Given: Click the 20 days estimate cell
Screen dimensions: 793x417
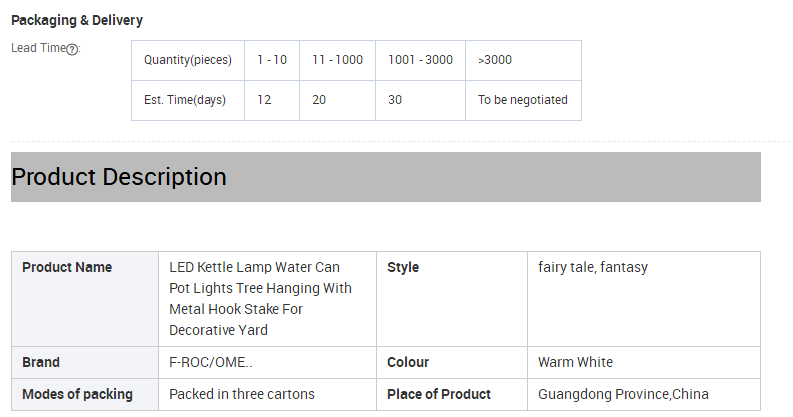Looking at the screenshot, I should pyautogui.click(x=337, y=100).
